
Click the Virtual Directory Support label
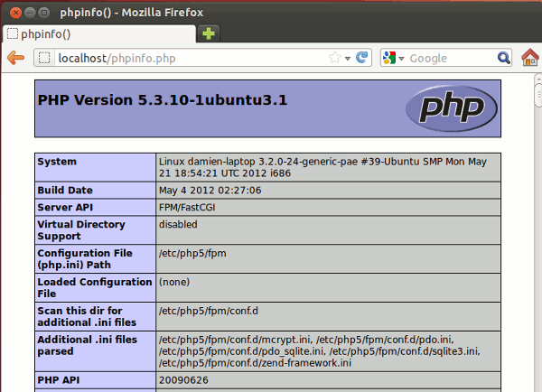click(81, 230)
